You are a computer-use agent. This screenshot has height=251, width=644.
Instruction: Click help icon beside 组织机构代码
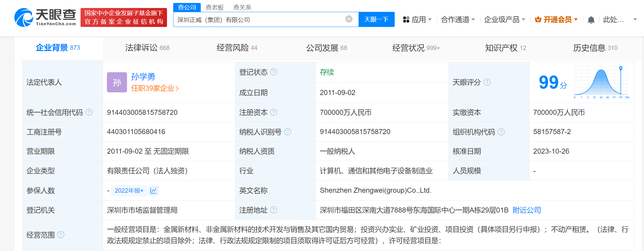[501, 132]
